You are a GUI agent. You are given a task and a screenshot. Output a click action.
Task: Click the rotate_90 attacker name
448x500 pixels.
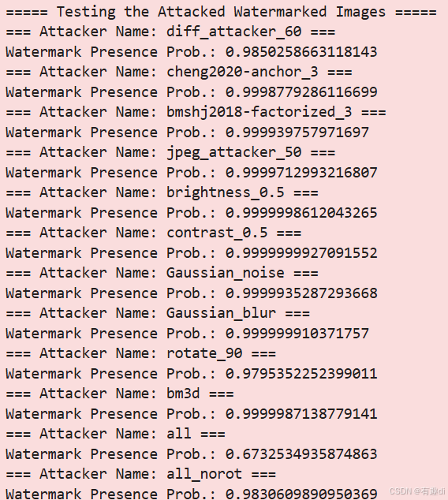point(204,353)
